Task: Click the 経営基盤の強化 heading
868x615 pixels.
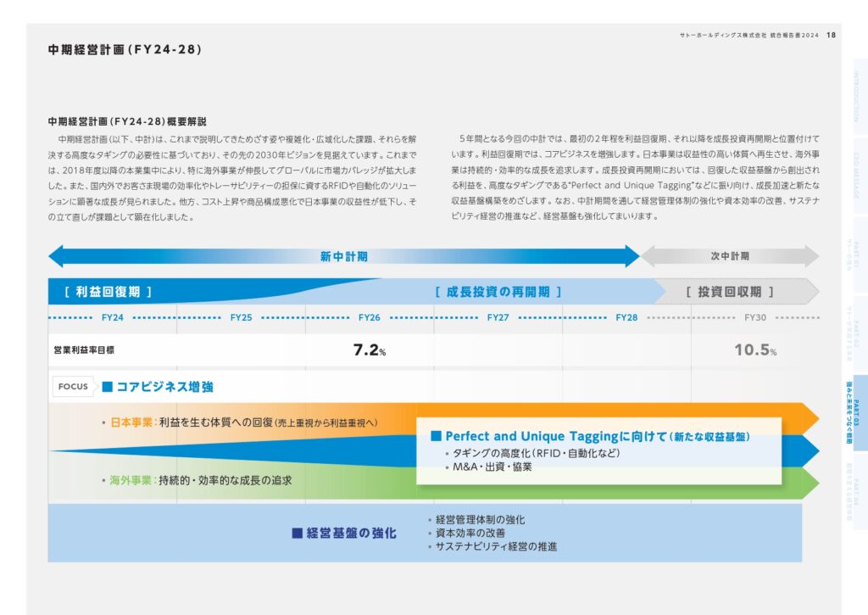Action: click(x=344, y=533)
